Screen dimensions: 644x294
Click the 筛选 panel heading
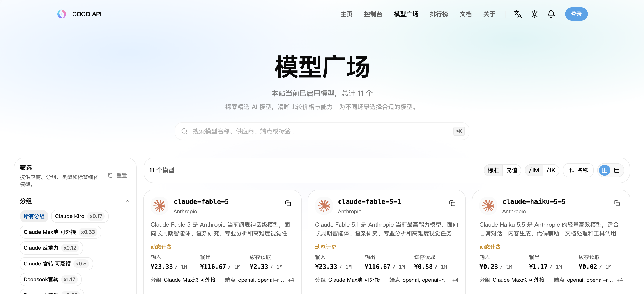[26, 168]
